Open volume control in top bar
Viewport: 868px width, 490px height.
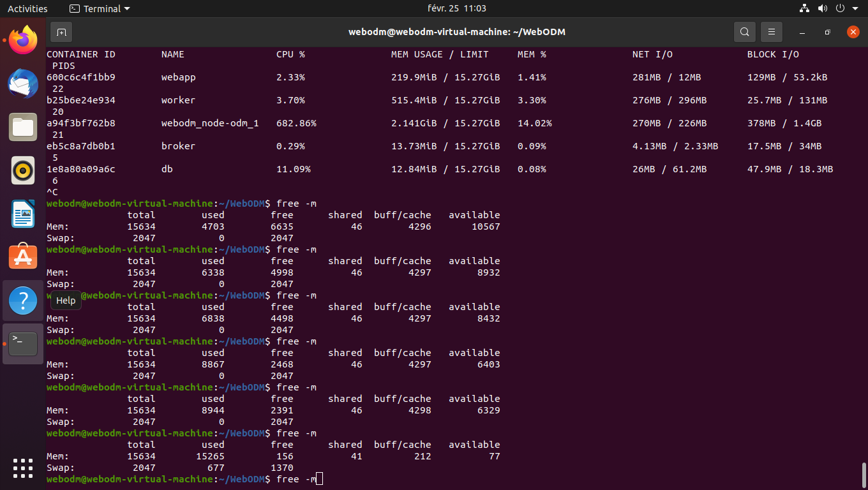(822, 8)
